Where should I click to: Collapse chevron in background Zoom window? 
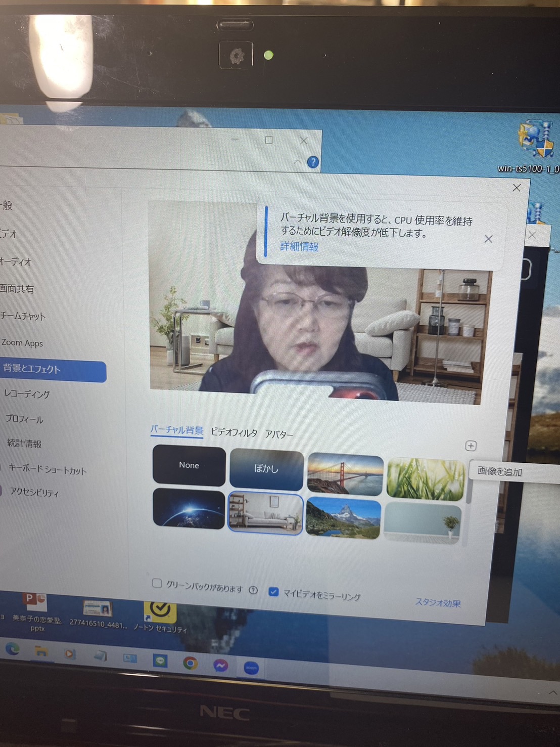[x=298, y=161]
